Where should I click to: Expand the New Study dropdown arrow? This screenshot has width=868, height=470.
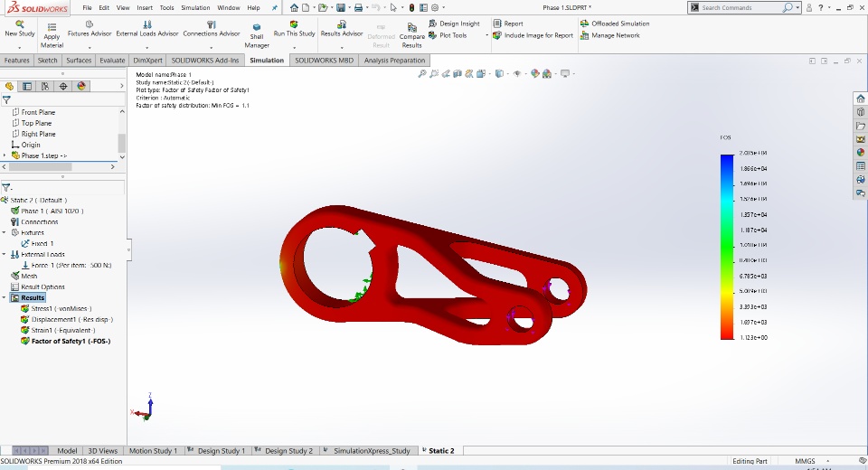[x=20, y=47]
